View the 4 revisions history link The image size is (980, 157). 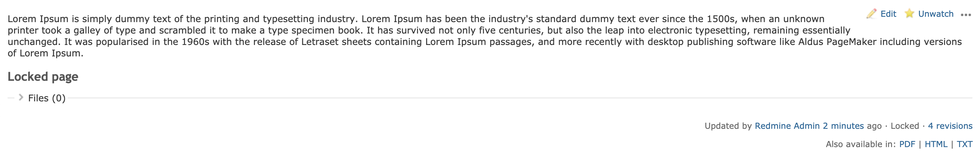[950, 126]
